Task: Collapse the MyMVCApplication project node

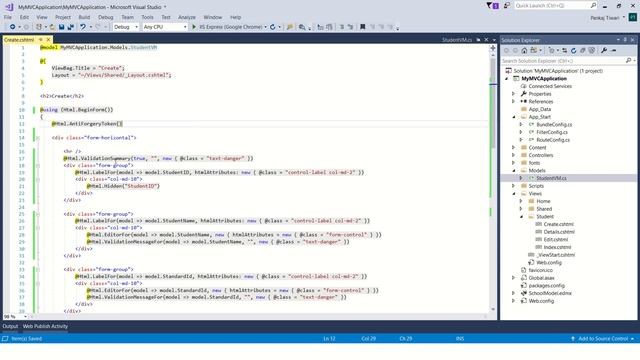Action: tap(507, 78)
